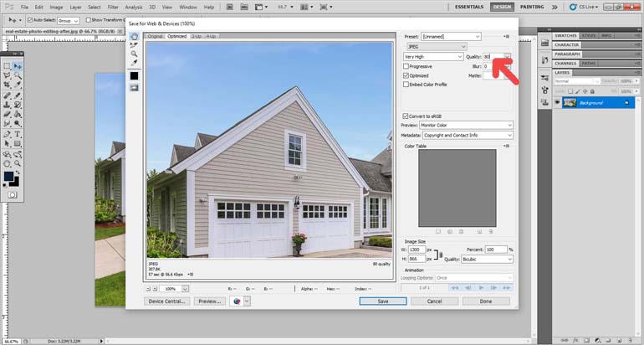
Task: Open the browser preview selection dropdown arrow
Action: pos(247,301)
